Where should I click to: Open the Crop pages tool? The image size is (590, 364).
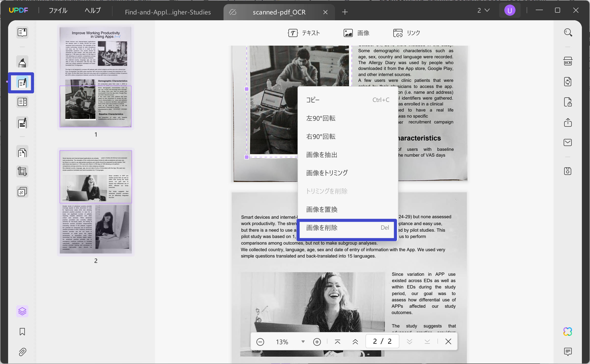22,172
